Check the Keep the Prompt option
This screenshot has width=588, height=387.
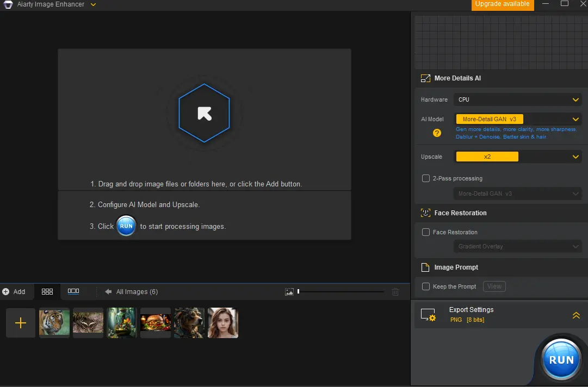[425, 286]
